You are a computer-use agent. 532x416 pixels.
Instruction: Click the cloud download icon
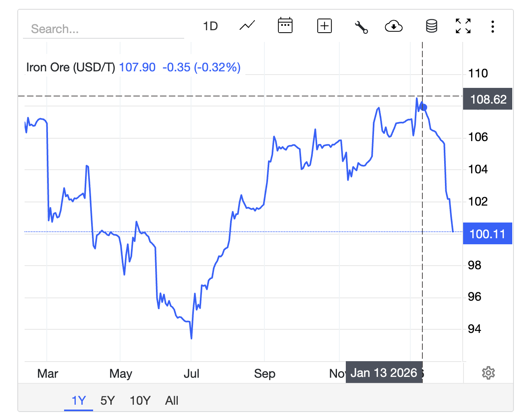coord(393,27)
